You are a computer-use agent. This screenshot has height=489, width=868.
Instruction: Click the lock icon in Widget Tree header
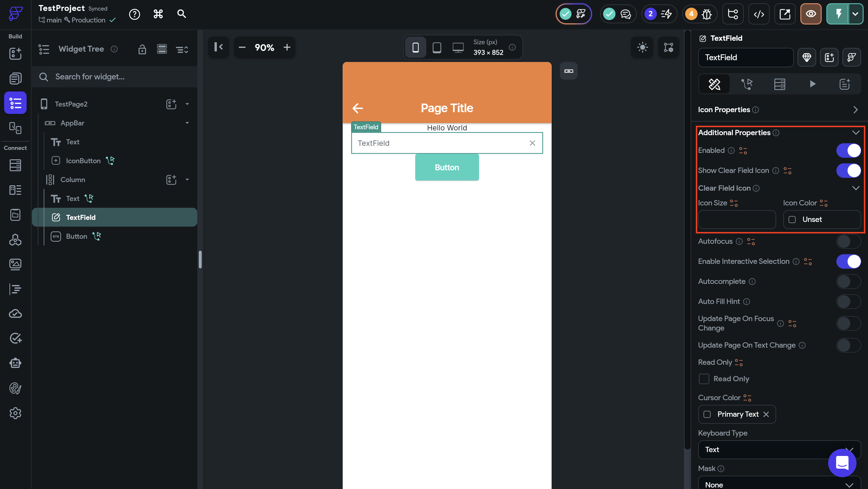(x=142, y=50)
